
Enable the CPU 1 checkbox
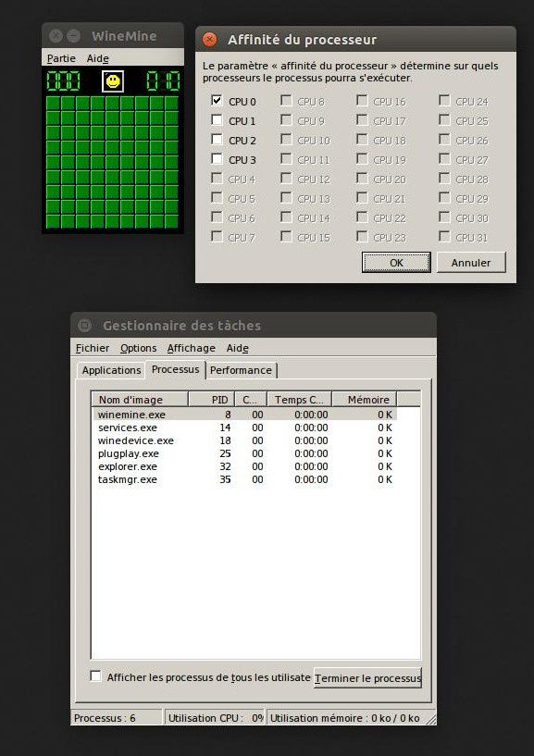click(217, 119)
